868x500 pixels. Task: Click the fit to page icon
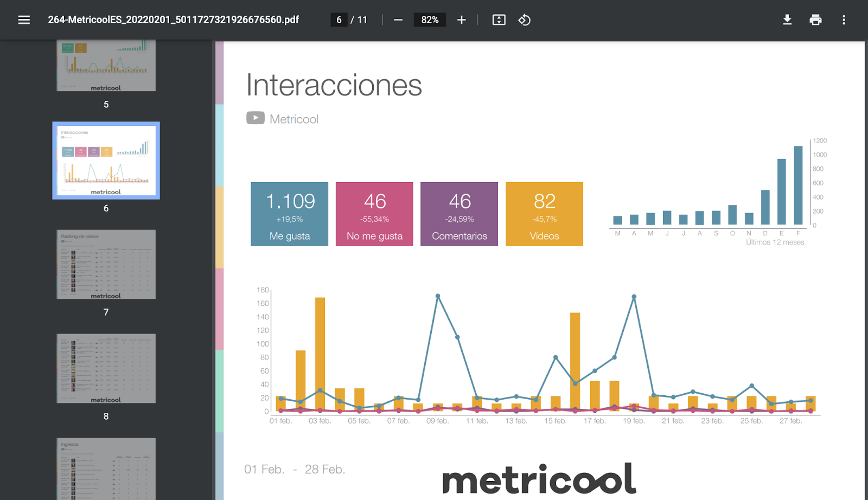click(499, 20)
